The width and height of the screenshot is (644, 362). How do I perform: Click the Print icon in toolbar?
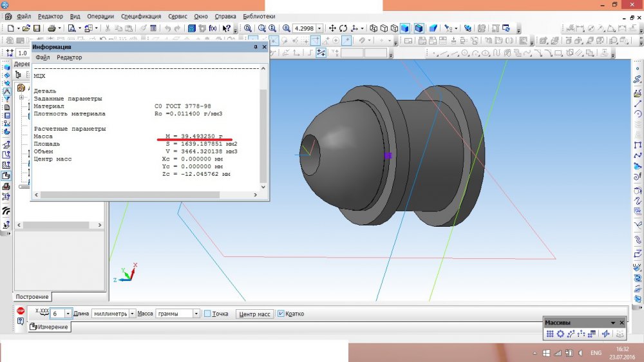pos(51,28)
